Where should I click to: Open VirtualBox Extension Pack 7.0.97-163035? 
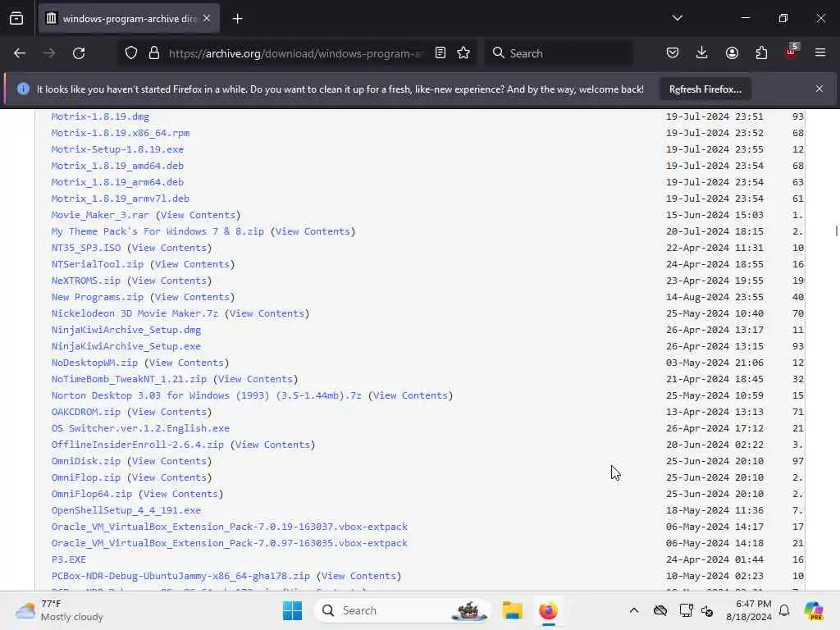click(230, 543)
